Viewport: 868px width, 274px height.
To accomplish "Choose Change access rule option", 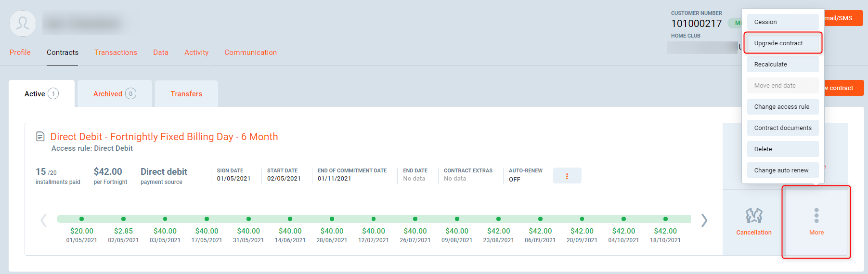I will click(782, 107).
